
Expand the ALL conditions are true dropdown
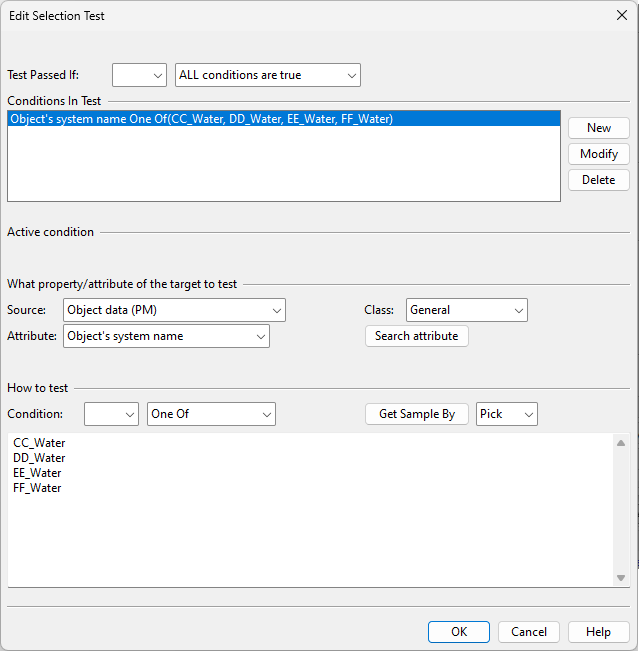(267, 75)
